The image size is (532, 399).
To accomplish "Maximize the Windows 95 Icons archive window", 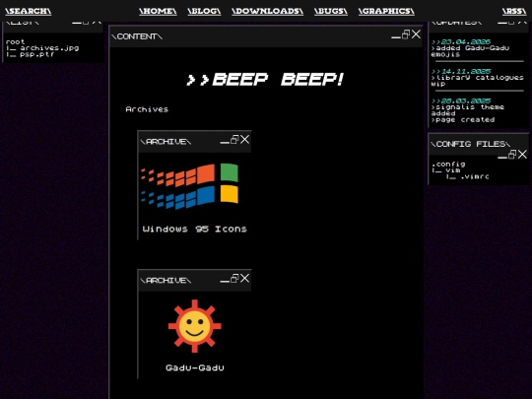I will pos(234,140).
